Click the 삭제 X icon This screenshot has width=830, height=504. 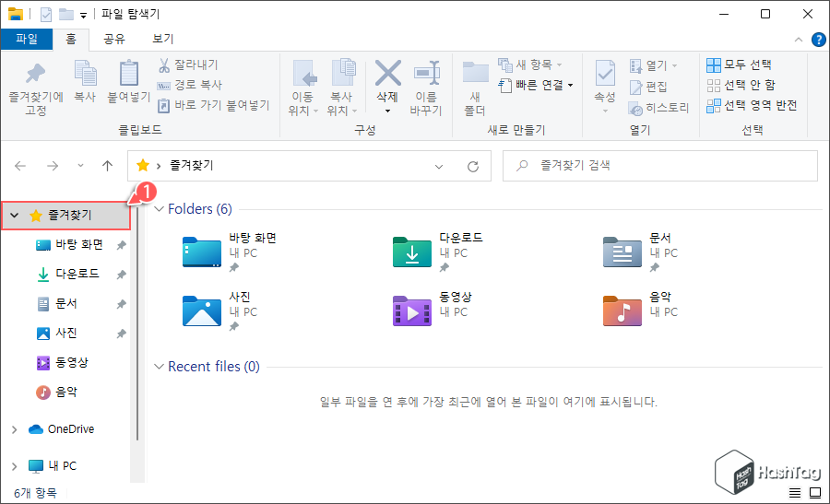[388, 73]
